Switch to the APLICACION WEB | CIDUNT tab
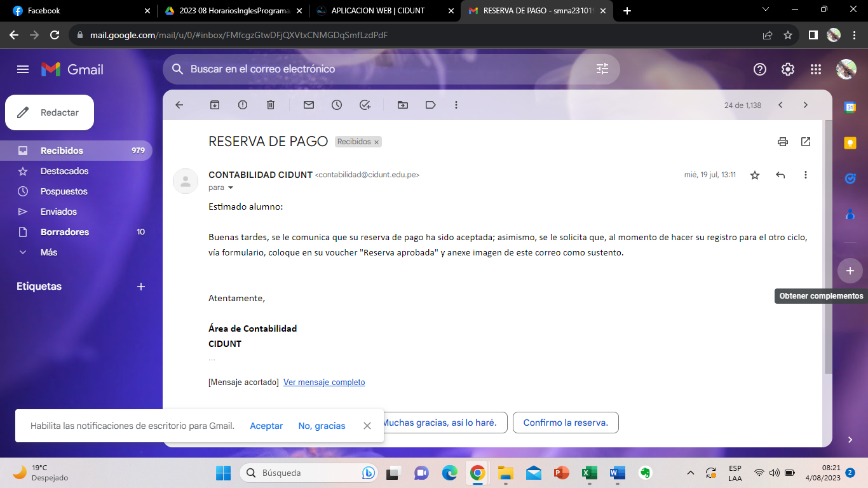 coord(377,11)
